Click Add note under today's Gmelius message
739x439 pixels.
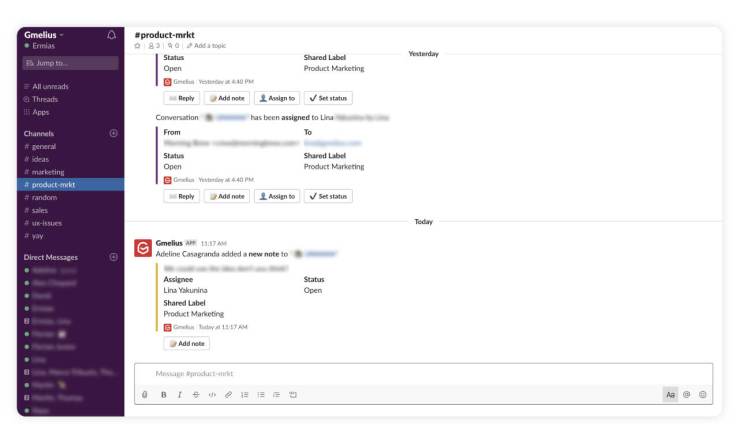187,343
